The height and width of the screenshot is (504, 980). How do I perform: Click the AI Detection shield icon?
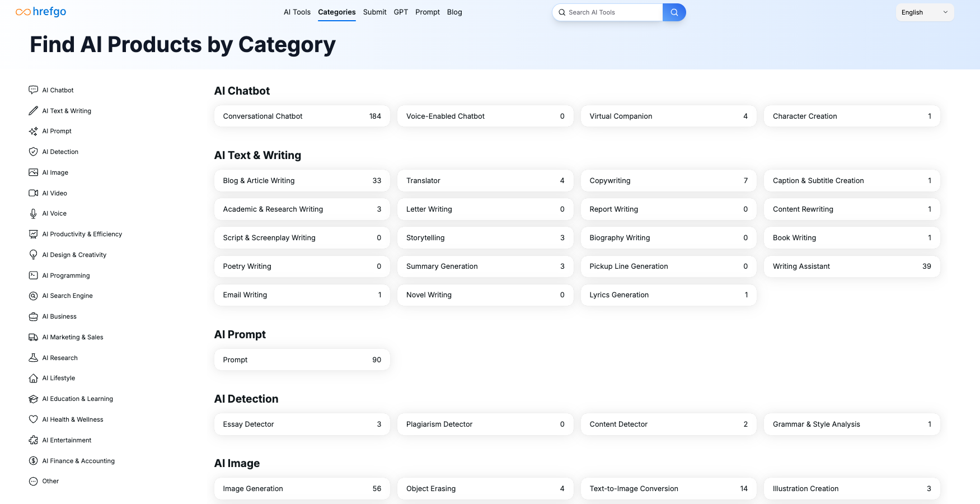tap(34, 152)
